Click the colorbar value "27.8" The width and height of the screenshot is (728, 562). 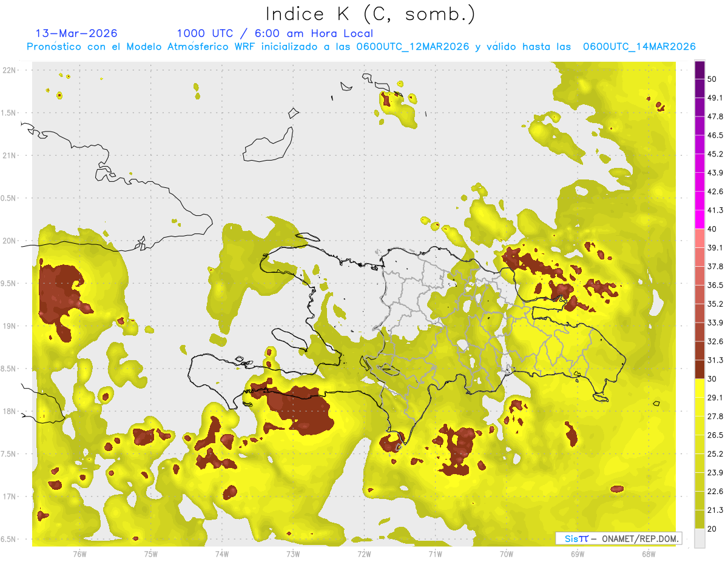coord(716,416)
